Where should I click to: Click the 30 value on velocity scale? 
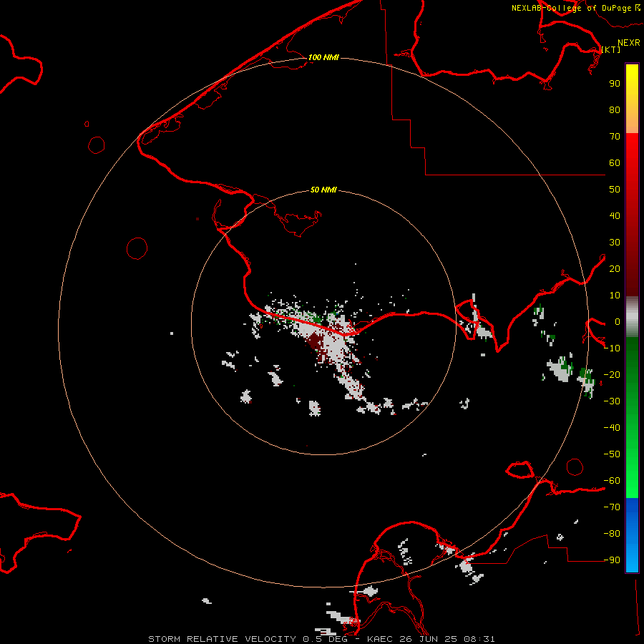pyautogui.click(x=615, y=243)
